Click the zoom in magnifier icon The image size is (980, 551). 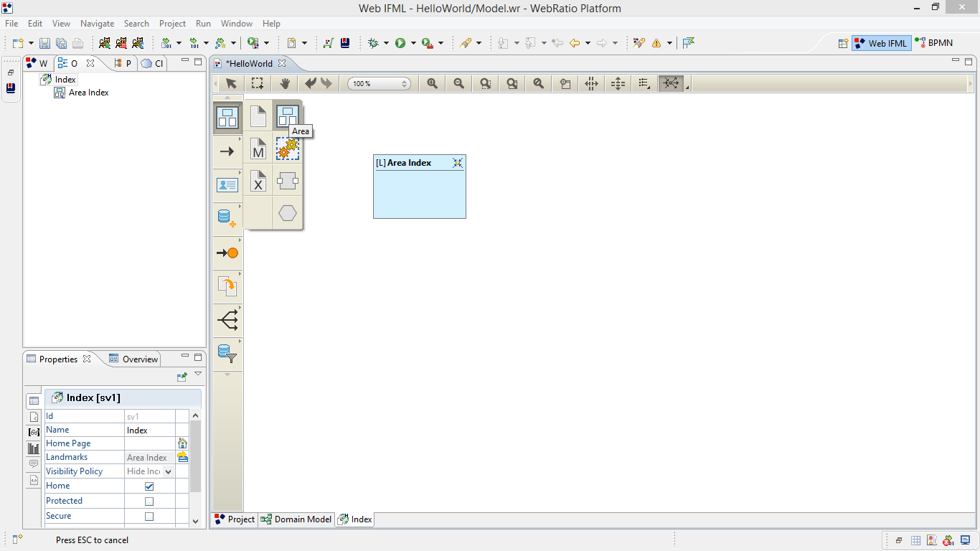coord(432,84)
